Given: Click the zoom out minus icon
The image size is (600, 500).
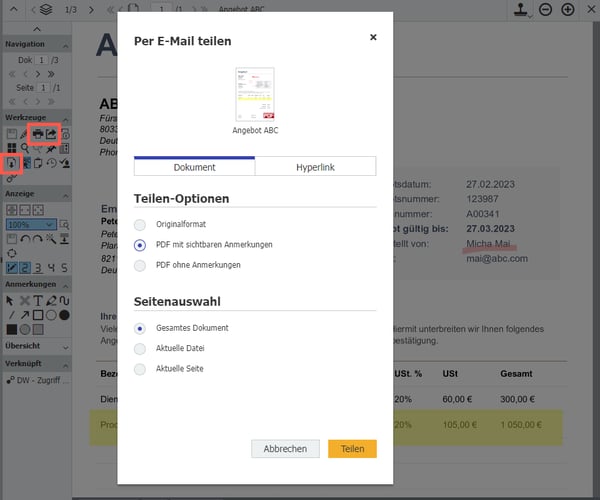Looking at the screenshot, I should [x=546, y=9].
